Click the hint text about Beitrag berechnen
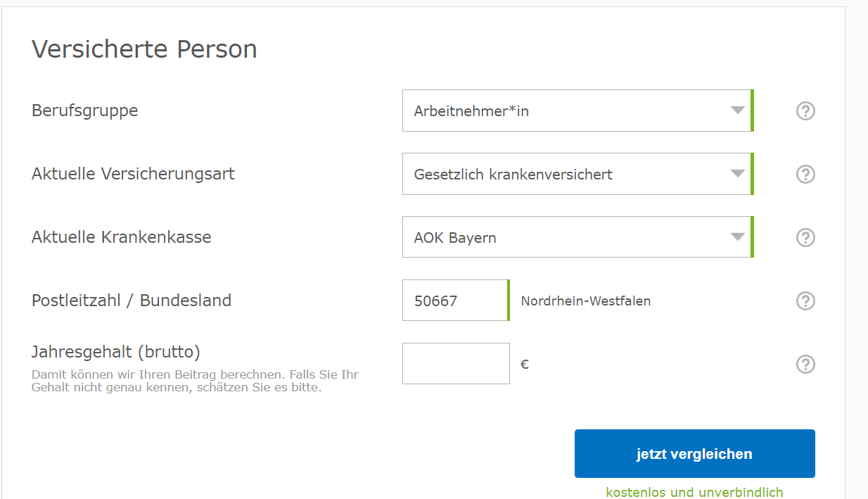The height and width of the screenshot is (499, 868). tap(196, 381)
